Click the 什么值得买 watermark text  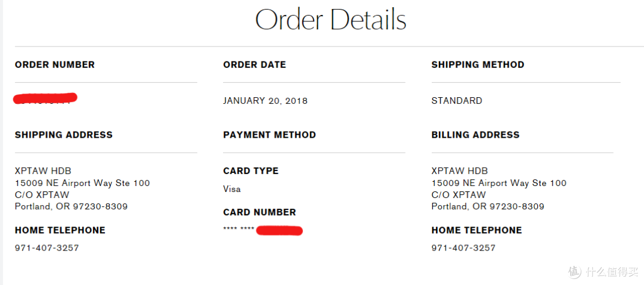(611, 272)
